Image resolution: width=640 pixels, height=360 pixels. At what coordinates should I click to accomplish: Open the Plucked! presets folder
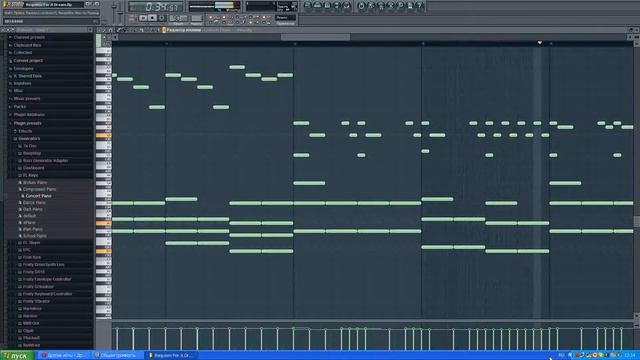coord(31,338)
